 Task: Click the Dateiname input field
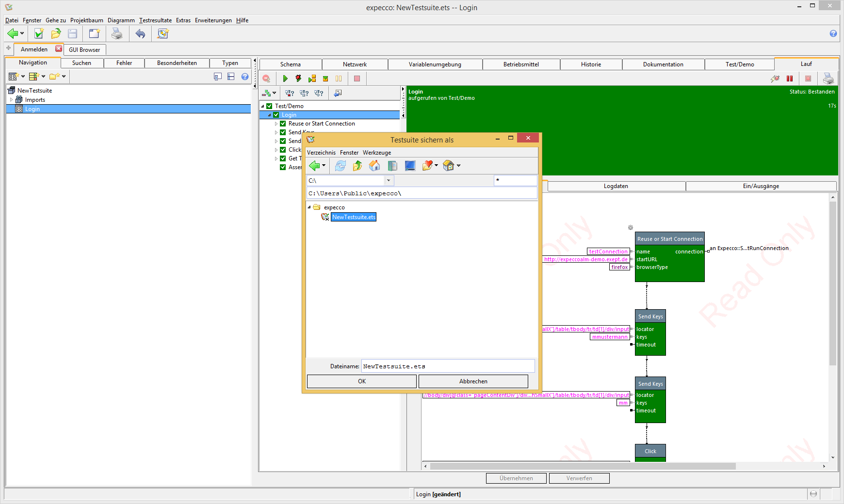[x=447, y=366]
